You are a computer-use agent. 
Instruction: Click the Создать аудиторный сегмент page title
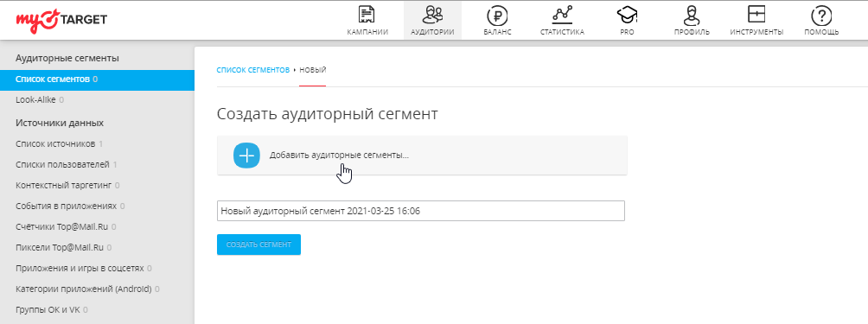327,114
